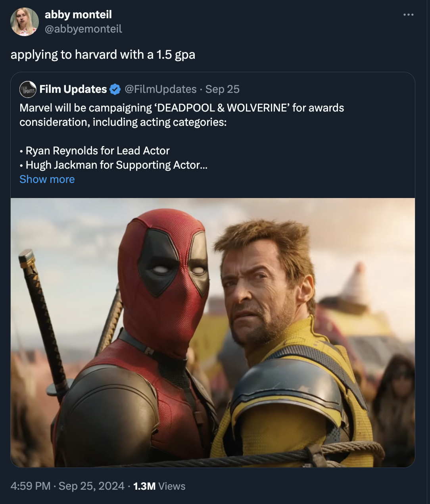View the 1.3M Views analytics

coord(159,486)
